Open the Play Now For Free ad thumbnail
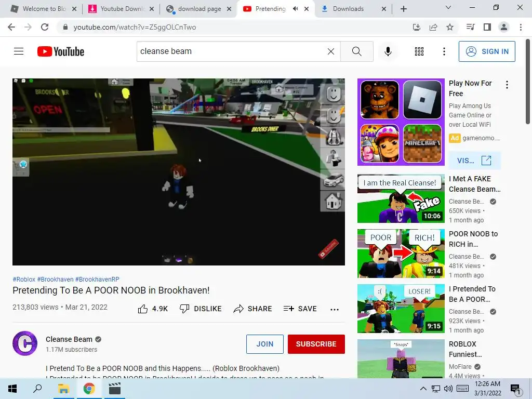The width and height of the screenshot is (532, 399). tap(401, 122)
